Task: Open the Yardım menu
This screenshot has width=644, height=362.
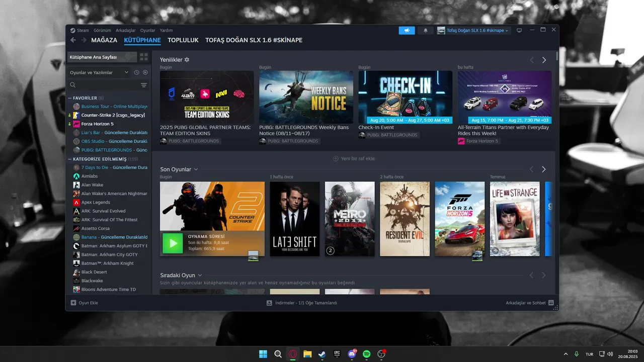Action: pyautogui.click(x=166, y=30)
